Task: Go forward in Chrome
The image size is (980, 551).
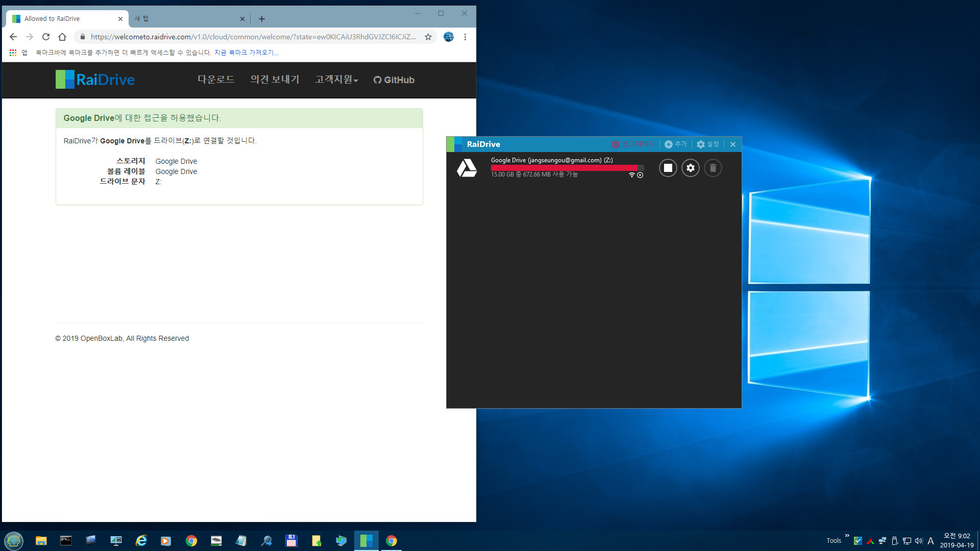Action: [x=30, y=37]
